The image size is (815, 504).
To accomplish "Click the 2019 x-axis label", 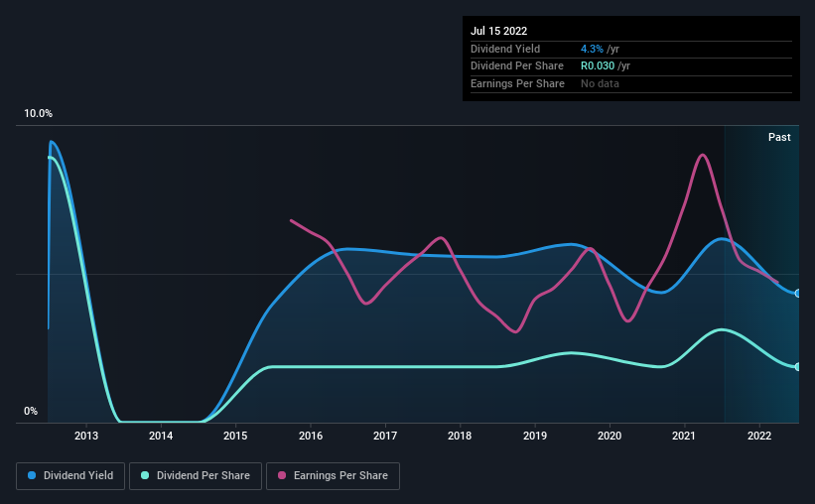I will coord(535,436).
